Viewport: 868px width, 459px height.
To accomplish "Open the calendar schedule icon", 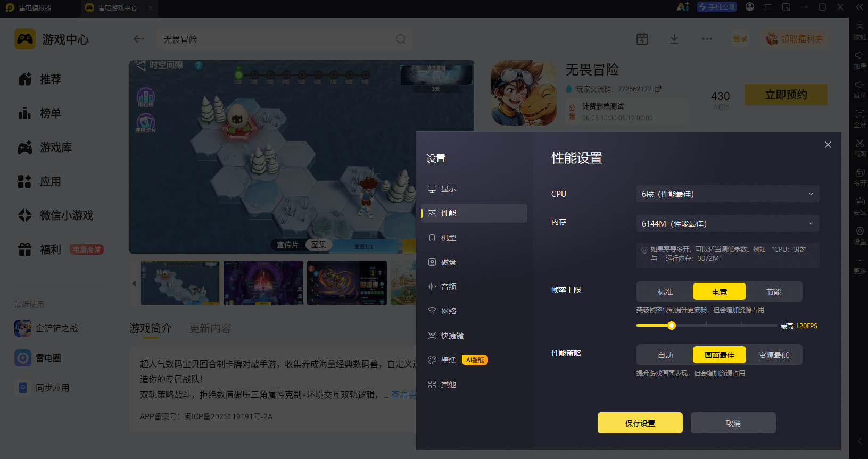I will click(642, 39).
